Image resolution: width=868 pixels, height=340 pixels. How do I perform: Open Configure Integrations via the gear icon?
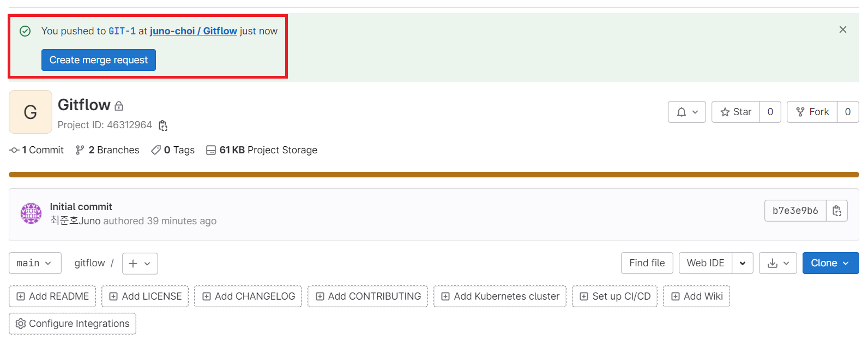pos(21,324)
